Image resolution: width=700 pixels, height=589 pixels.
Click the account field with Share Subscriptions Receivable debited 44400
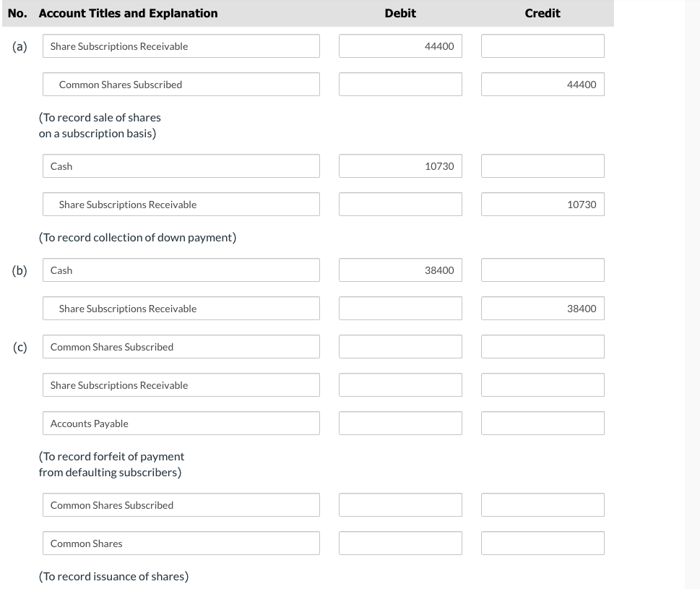[181, 46]
